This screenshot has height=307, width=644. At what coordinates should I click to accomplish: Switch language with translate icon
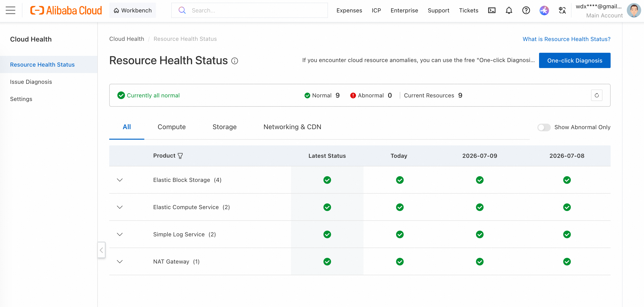(562, 10)
